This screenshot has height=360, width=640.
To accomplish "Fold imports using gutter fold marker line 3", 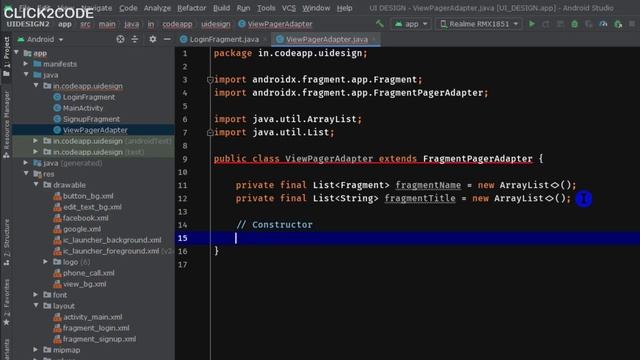I will [210, 80].
